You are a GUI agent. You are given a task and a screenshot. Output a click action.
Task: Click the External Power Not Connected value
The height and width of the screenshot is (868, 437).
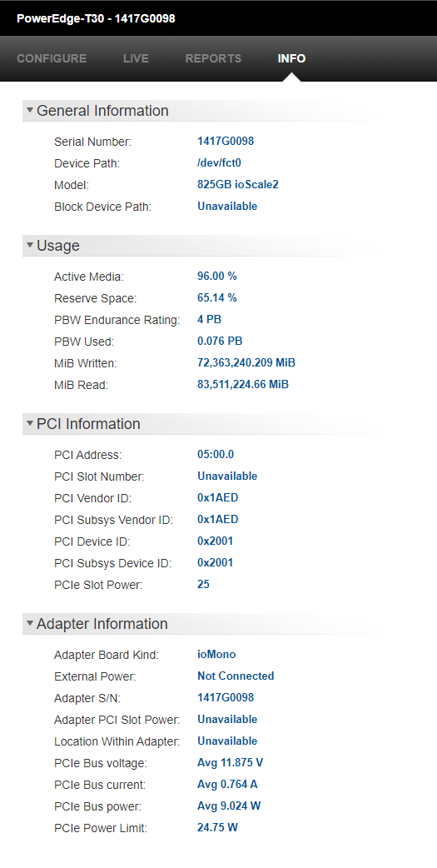[x=236, y=676]
